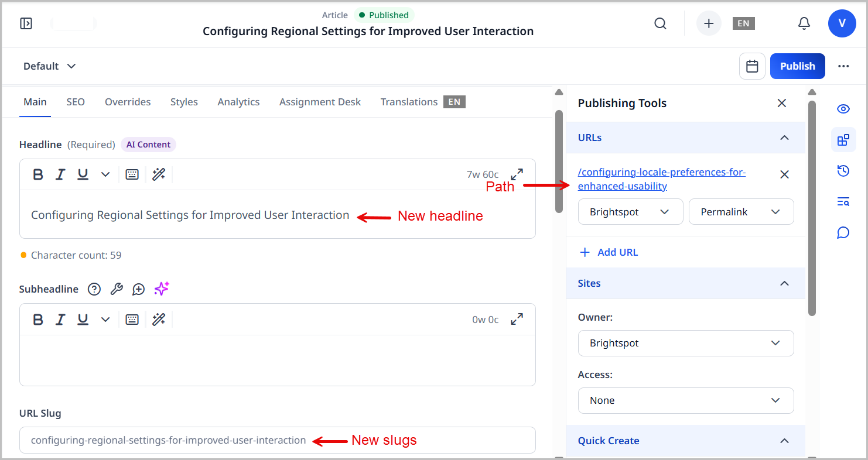Click the sparkle AI icon beside Subheadline
Screen dimensions: 868x460
[x=161, y=289]
